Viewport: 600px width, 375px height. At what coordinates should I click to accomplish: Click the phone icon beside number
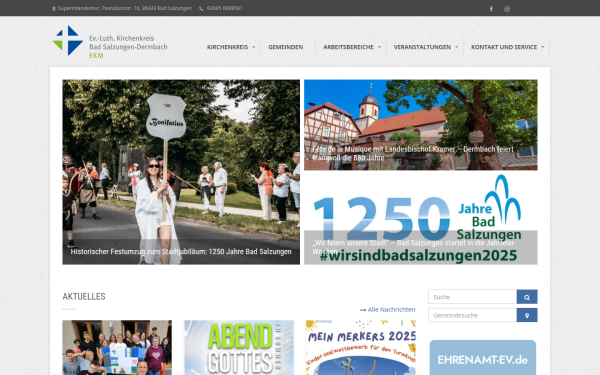201,8
